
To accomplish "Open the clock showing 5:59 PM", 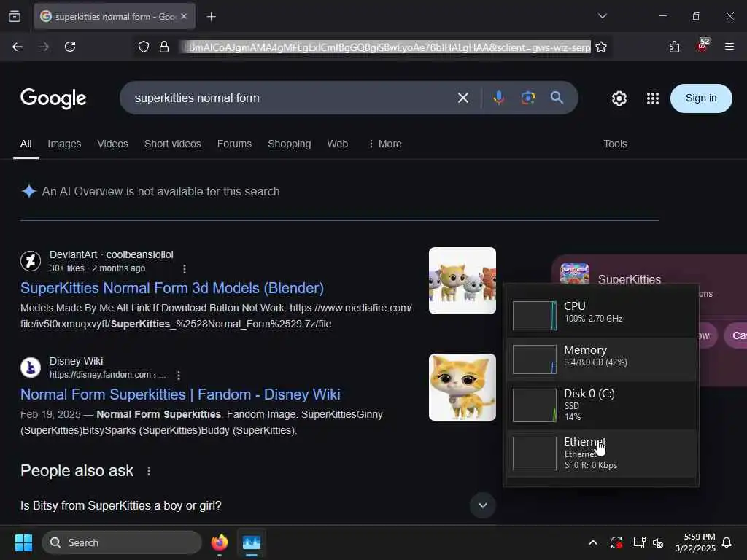I will pos(695,542).
